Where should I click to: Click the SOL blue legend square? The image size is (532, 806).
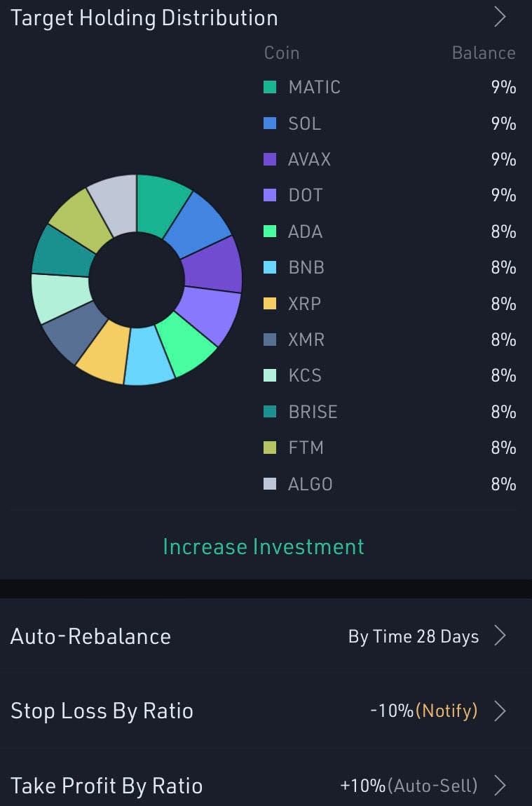[x=270, y=123]
